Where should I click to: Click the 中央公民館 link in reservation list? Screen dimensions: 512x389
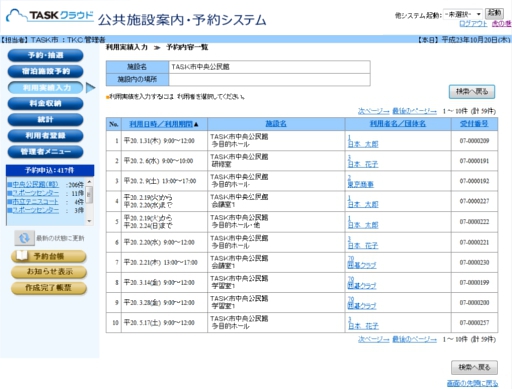[x=35, y=184]
